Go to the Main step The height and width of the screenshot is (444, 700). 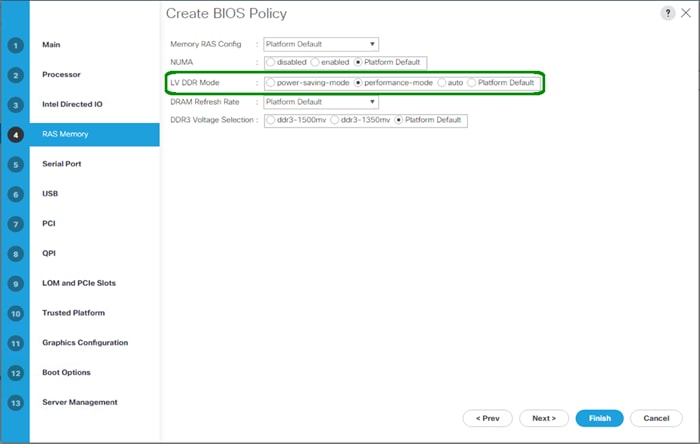pyautogui.click(x=51, y=45)
